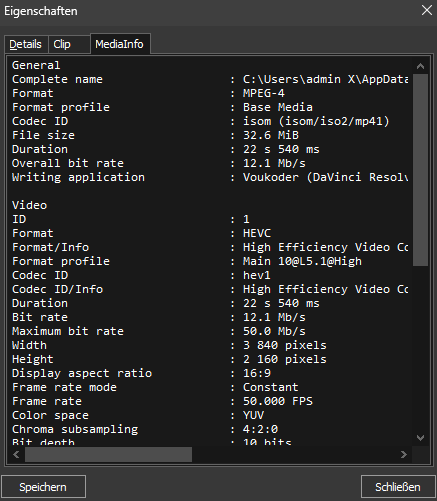Click the 'Constant' frame rate mode value
The height and width of the screenshot is (501, 437).
point(271,387)
